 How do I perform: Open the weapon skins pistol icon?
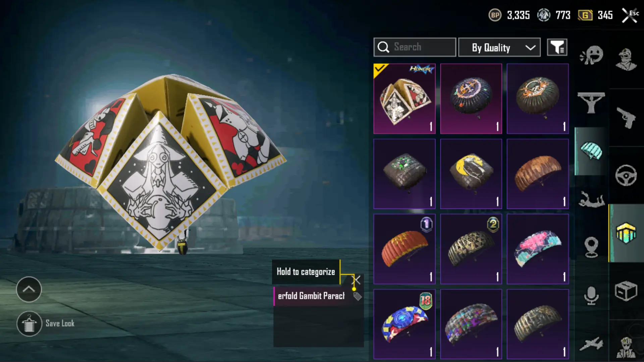click(x=626, y=118)
